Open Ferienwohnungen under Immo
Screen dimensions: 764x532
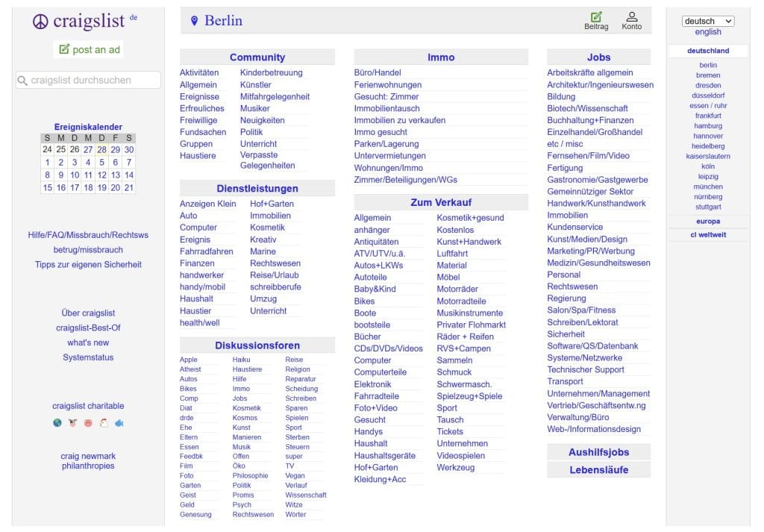click(x=388, y=85)
